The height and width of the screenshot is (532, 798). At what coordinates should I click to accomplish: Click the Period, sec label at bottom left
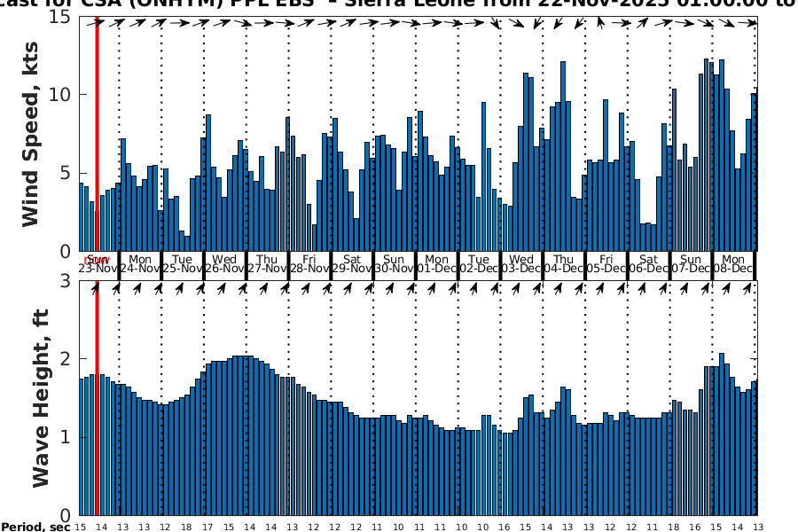click(x=35, y=527)
